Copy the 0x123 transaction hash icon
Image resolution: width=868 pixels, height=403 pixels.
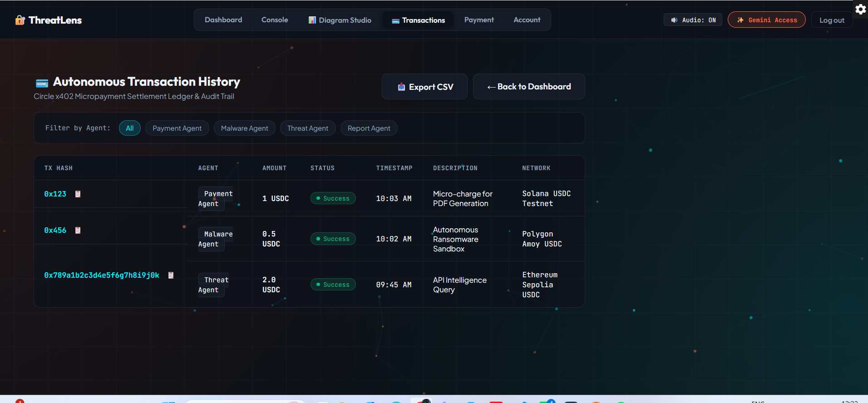tap(78, 194)
